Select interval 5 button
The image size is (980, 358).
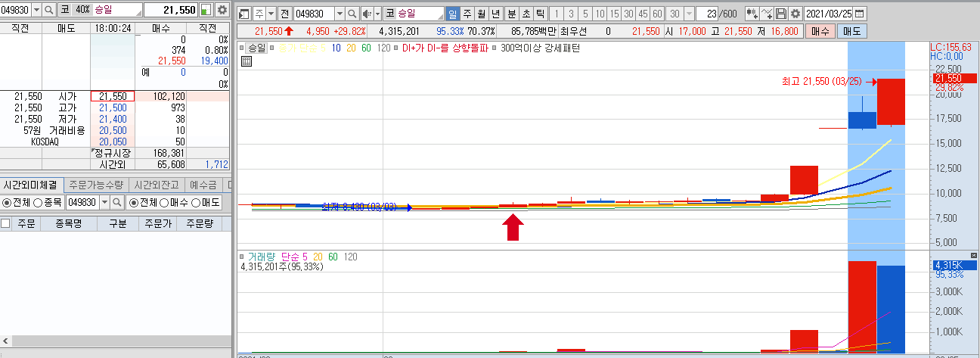tap(585, 14)
